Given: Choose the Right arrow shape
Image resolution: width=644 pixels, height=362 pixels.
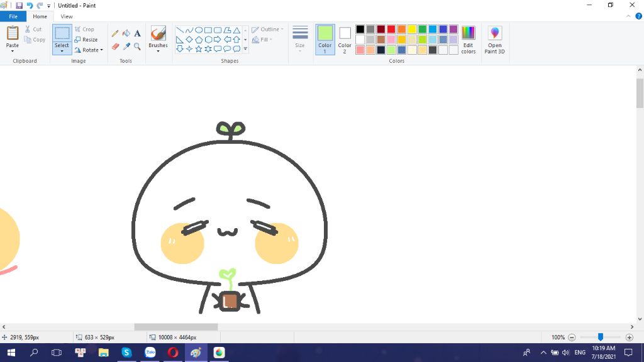Looking at the screenshot, I should click(217, 40).
